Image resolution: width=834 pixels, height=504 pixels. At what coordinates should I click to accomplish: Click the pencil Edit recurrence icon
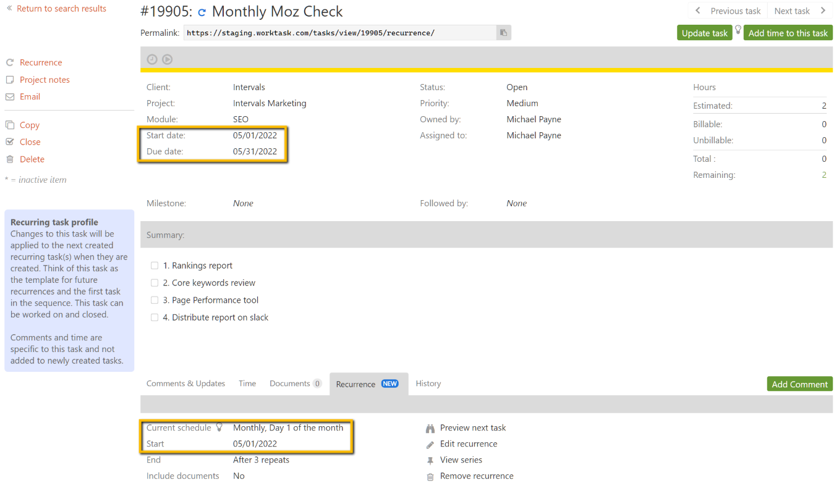[430, 445]
